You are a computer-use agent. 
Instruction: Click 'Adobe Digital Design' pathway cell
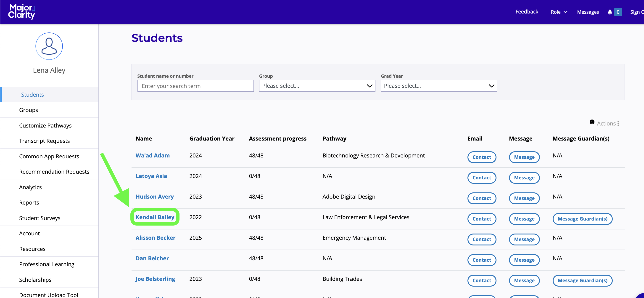pyautogui.click(x=349, y=196)
